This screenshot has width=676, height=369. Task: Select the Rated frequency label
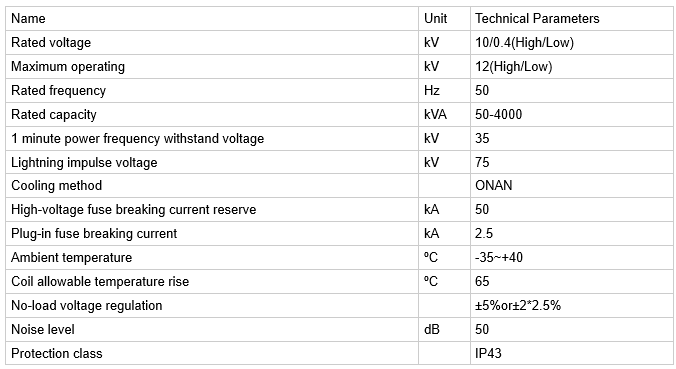coord(58,91)
